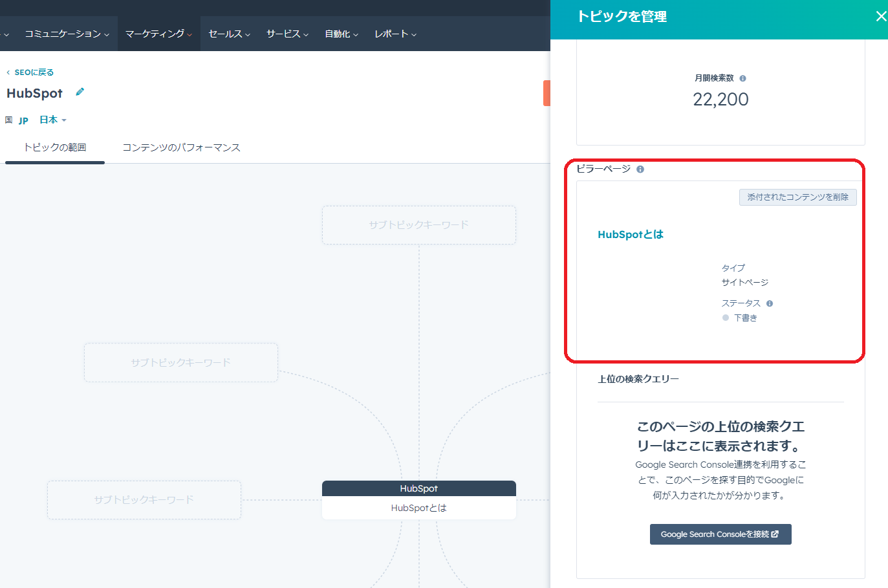Viewport: 888px width, 588px height.
Task: Open the コミュニケーション menu
Action: [x=67, y=34]
